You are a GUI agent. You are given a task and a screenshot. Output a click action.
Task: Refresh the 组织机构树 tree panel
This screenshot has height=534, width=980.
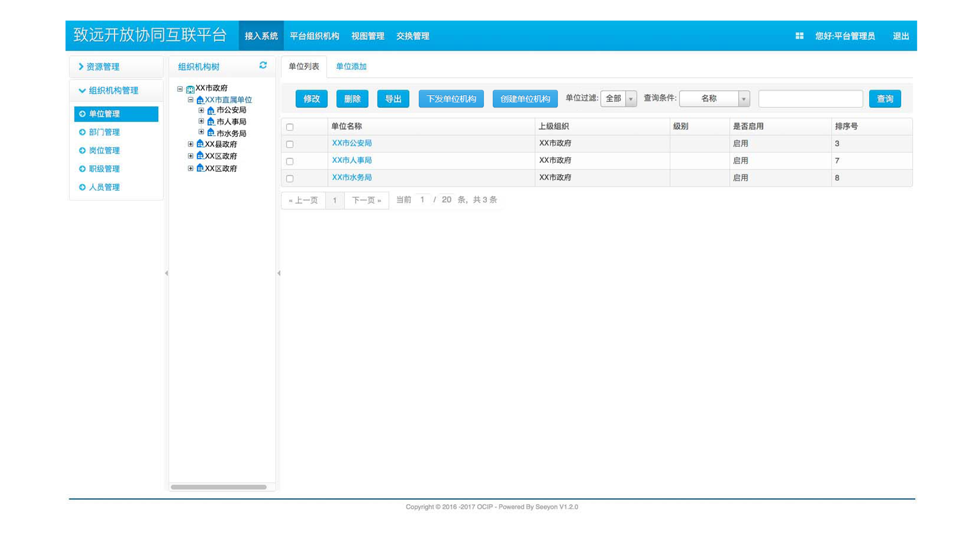tap(262, 66)
